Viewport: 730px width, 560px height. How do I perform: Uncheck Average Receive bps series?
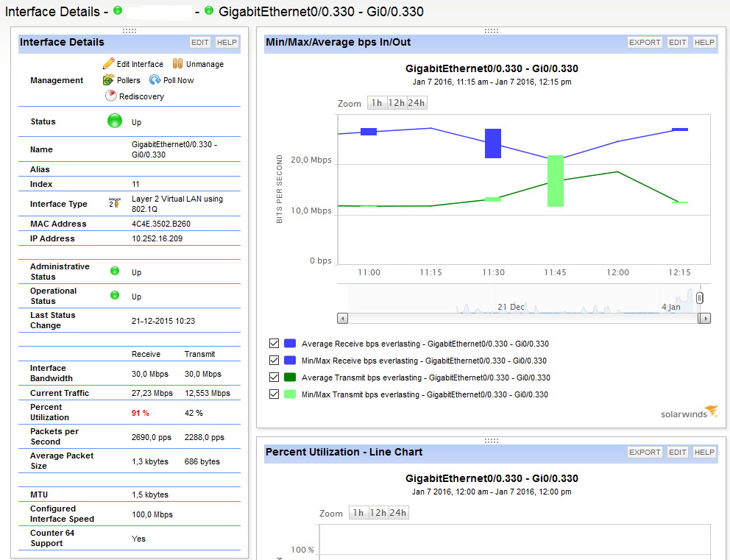pos(274,344)
